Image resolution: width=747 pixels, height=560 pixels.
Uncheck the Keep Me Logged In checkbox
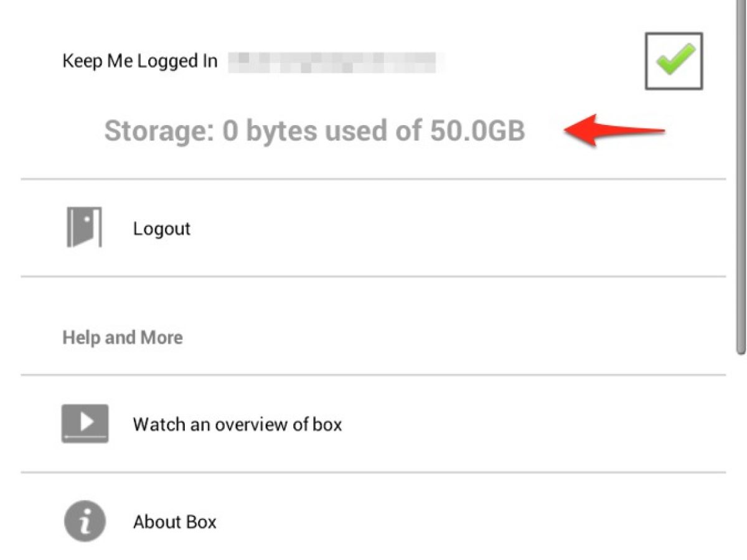point(674,61)
